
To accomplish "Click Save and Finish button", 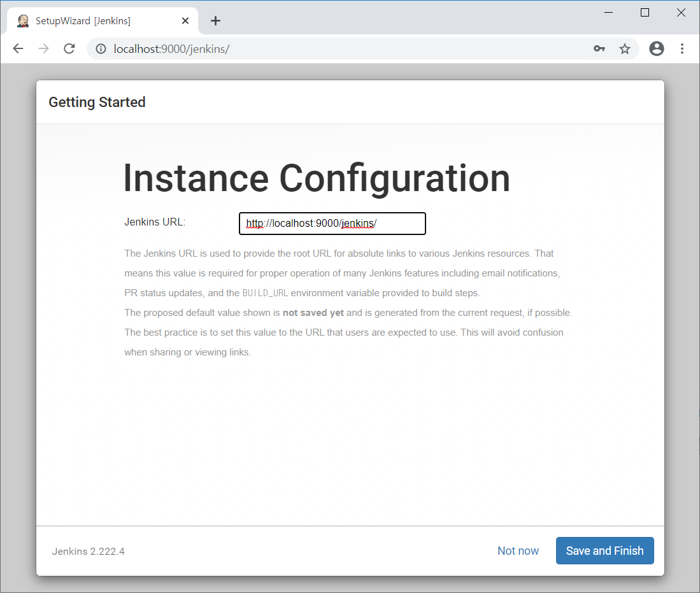I will (x=604, y=550).
